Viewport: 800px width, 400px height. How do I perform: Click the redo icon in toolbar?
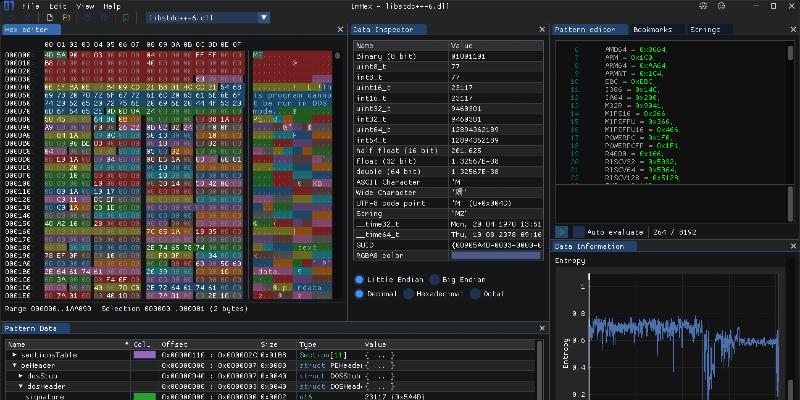click(x=105, y=18)
